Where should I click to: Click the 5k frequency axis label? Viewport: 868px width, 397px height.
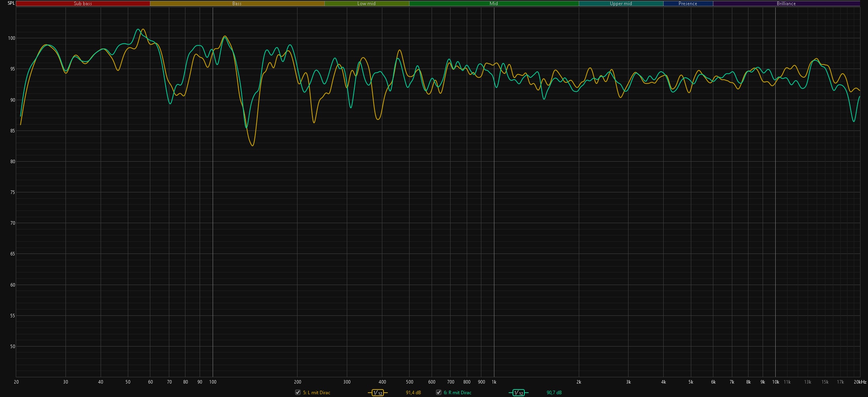(x=691, y=382)
